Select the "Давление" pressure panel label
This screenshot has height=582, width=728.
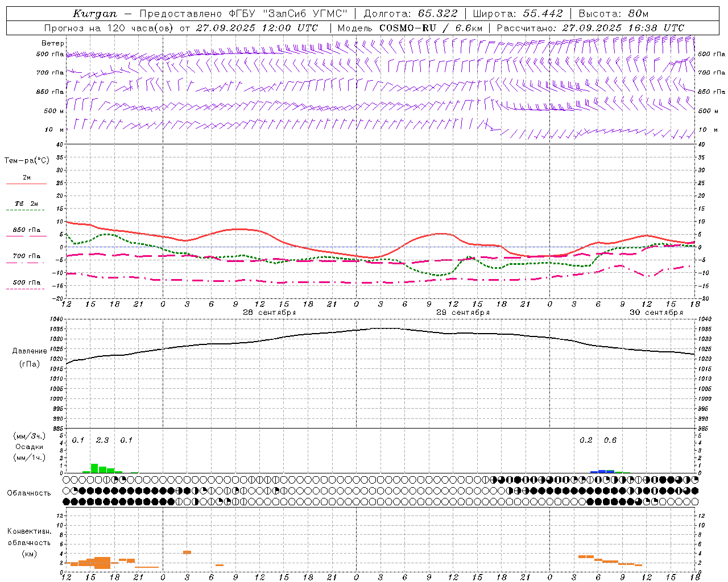[x=30, y=351]
